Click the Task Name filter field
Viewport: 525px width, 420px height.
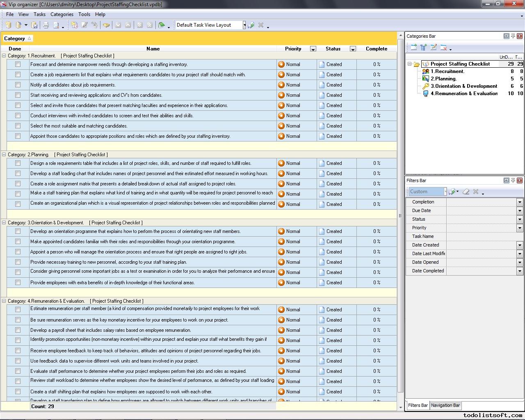click(484, 237)
